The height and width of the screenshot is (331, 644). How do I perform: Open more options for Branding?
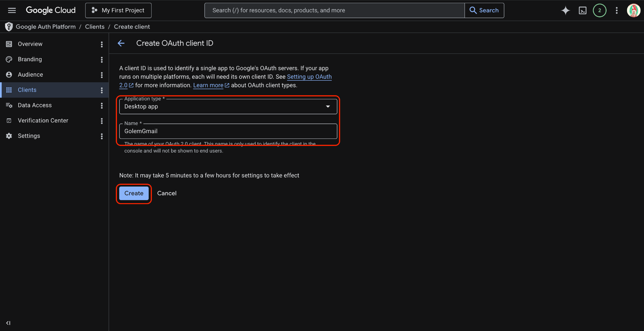[x=102, y=60]
